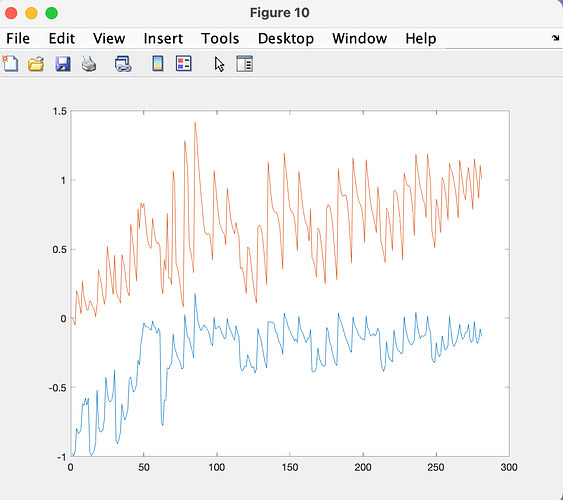Open the Property Inspector icon
Image resolution: width=563 pixels, height=500 pixels.
tap(245, 64)
